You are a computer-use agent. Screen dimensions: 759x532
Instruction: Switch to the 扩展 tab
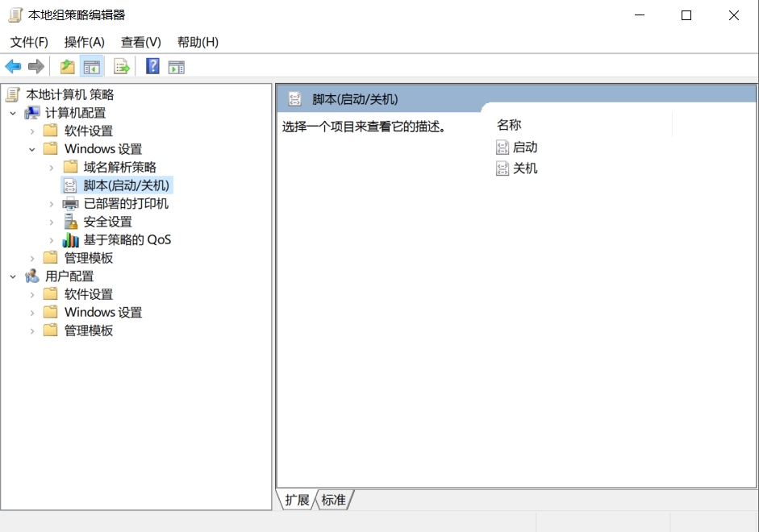point(297,500)
